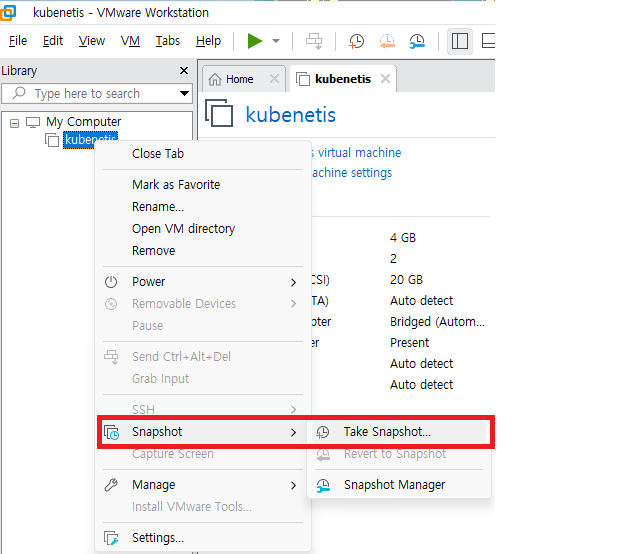Open the File menu
This screenshot has width=629, height=554.
[x=18, y=41]
